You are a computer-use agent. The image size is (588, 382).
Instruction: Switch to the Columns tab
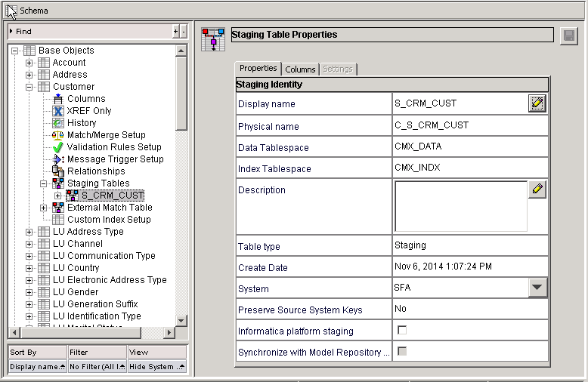[300, 69]
